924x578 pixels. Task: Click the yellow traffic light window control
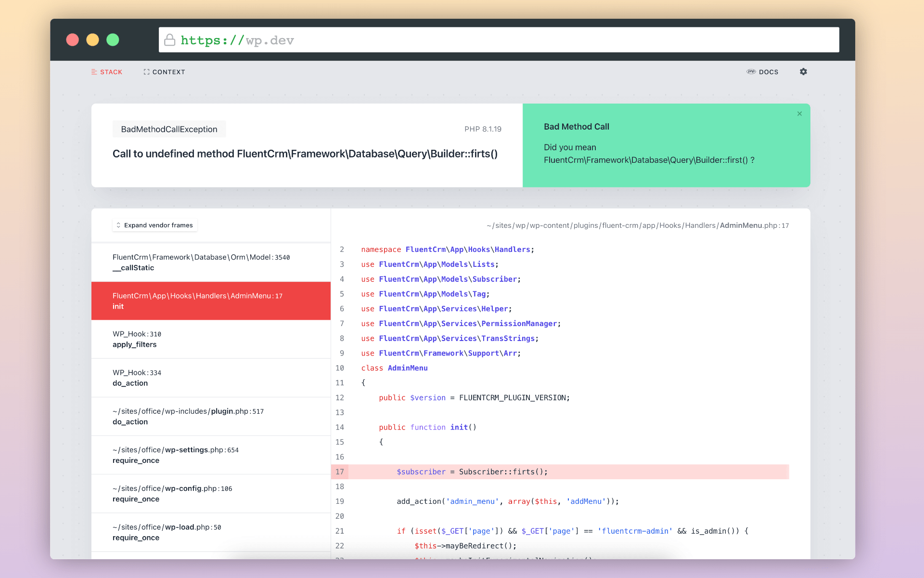92,39
